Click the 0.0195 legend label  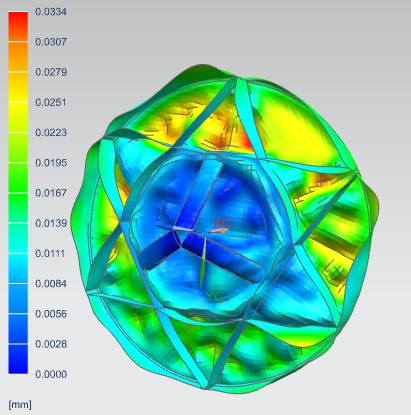click(x=51, y=163)
